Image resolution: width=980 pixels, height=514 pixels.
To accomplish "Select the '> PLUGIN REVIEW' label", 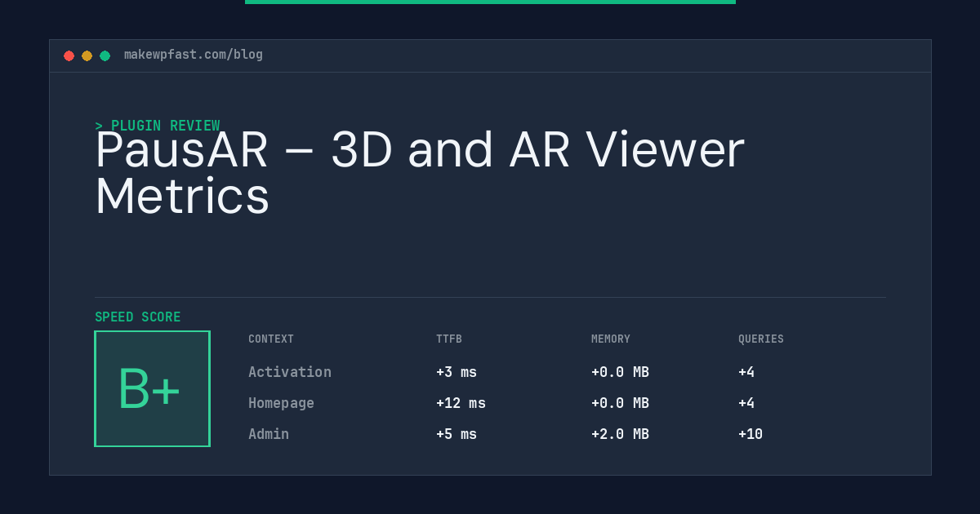I will click(158, 126).
